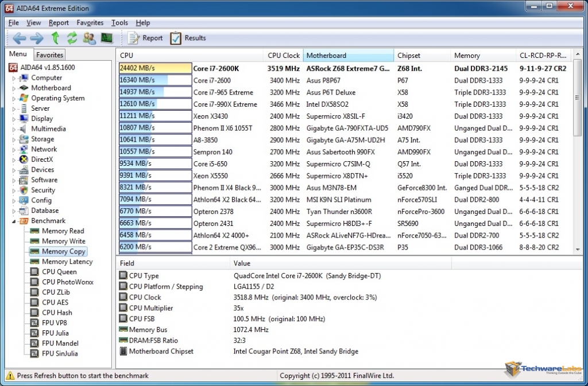Switch to the Menu tab
The image size is (588, 386).
tap(18, 54)
